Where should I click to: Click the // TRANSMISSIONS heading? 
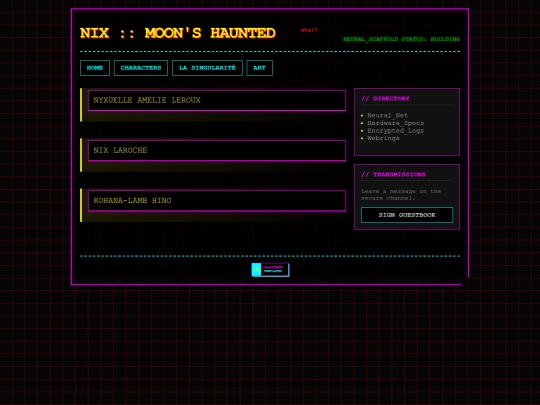tap(394, 175)
